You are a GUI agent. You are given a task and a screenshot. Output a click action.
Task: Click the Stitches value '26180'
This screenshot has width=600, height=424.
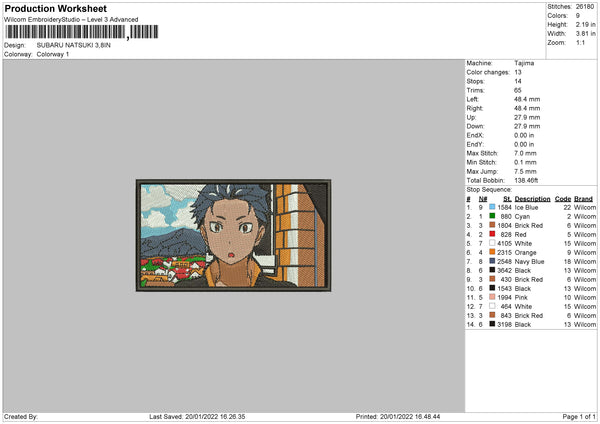click(x=585, y=7)
